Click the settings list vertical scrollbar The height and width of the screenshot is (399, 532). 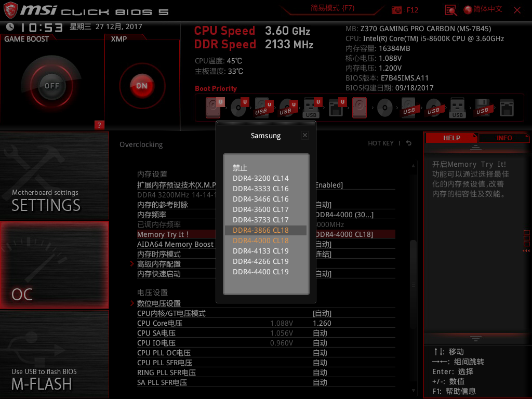coord(413,260)
